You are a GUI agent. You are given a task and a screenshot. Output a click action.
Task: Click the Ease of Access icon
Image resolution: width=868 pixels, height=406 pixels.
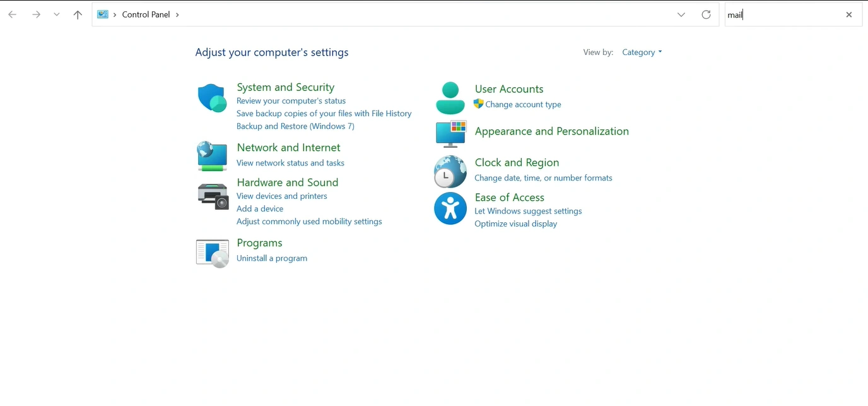pos(450,209)
